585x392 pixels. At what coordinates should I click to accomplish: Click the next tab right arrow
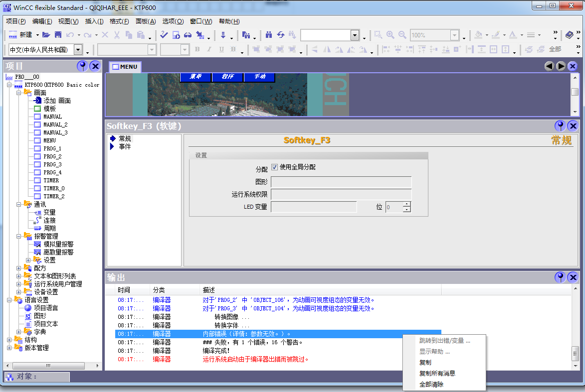(561, 66)
